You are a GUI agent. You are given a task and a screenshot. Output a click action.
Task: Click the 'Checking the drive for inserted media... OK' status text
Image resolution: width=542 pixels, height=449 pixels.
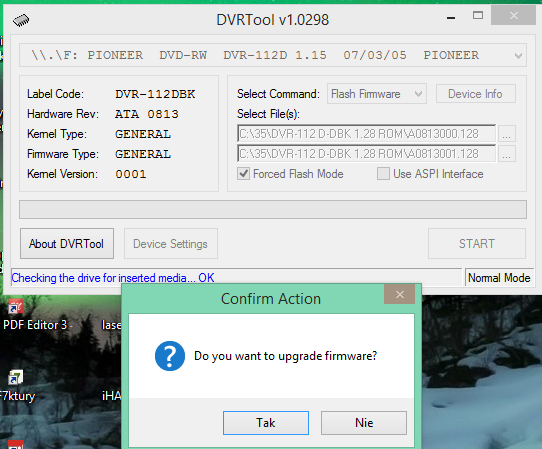tap(113, 278)
